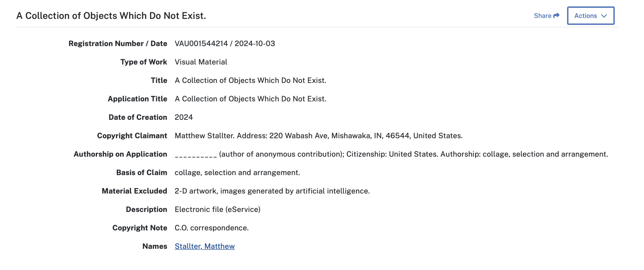
Task: Select registration number VAU001544214 value
Action: (x=201, y=44)
